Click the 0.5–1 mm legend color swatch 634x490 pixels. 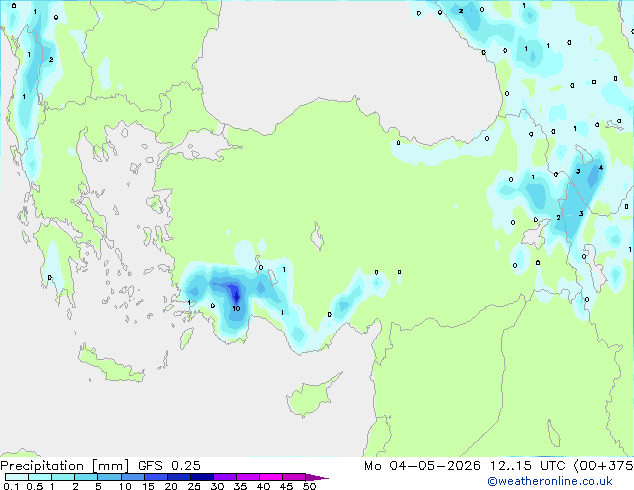coord(40,477)
